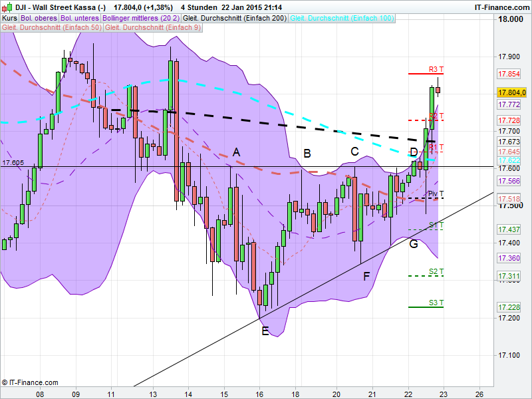Select the Kurs indicator label
Viewport: 532px width, 399px height.
pos(9,19)
